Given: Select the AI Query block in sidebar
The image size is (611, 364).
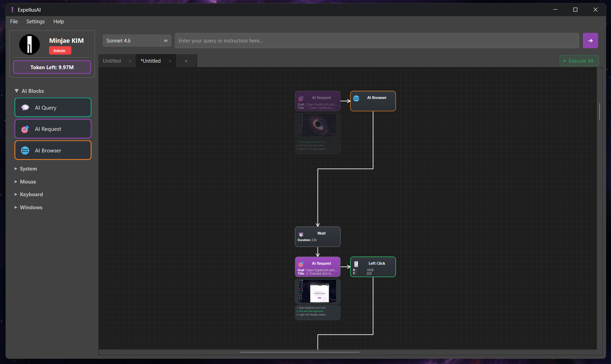Looking at the screenshot, I should pyautogui.click(x=53, y=107).
